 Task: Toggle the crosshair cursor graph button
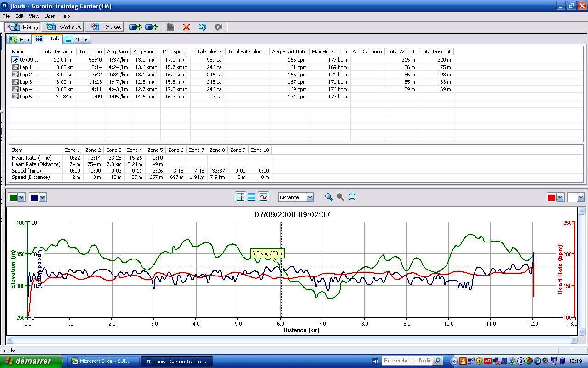(x=240, y=197)
